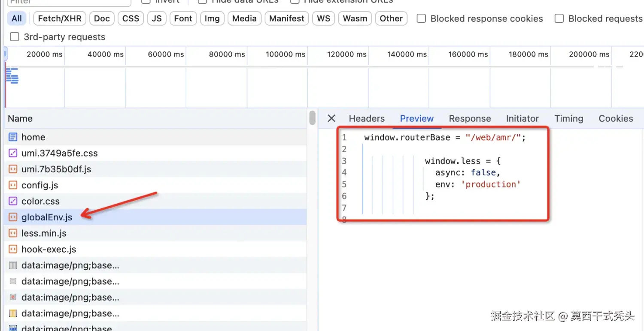Click the window.routerBase code line
The width and height of the screenshot is (644, 331).
445,138
